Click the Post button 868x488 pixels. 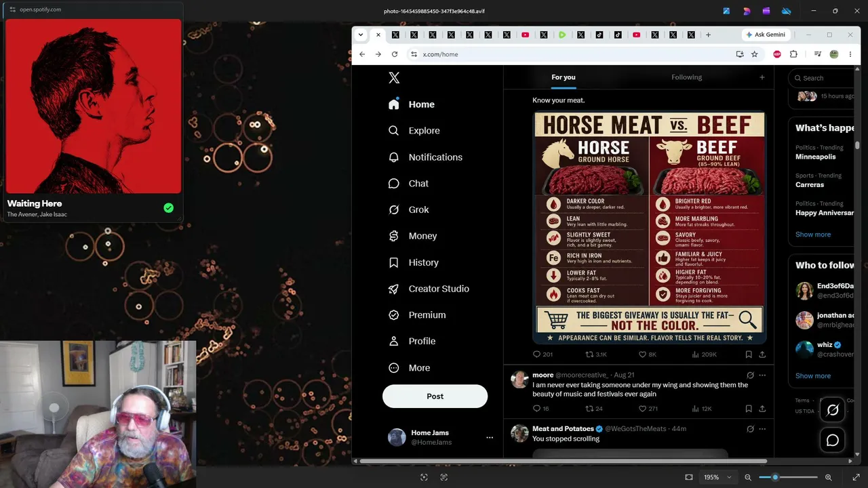[435, 396]
